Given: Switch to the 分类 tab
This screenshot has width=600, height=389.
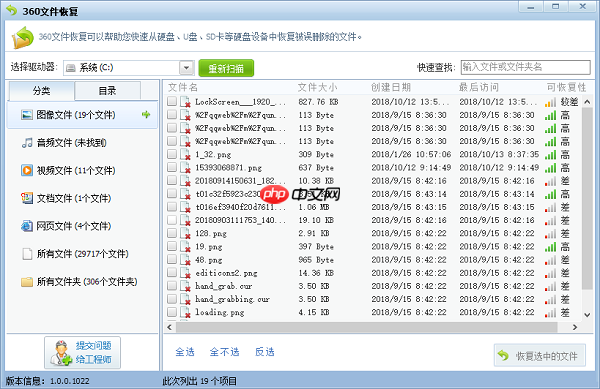Looking at the screenshot, I should pos(41,91).
